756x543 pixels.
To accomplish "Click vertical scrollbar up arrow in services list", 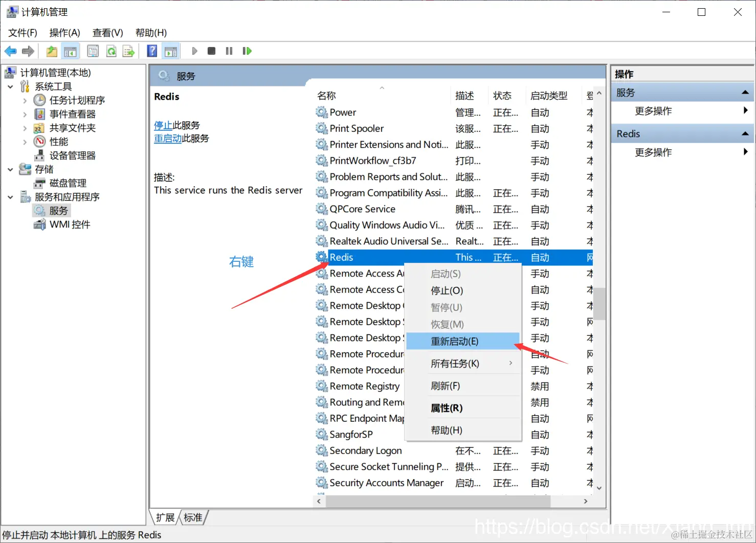I will (599, 94).
